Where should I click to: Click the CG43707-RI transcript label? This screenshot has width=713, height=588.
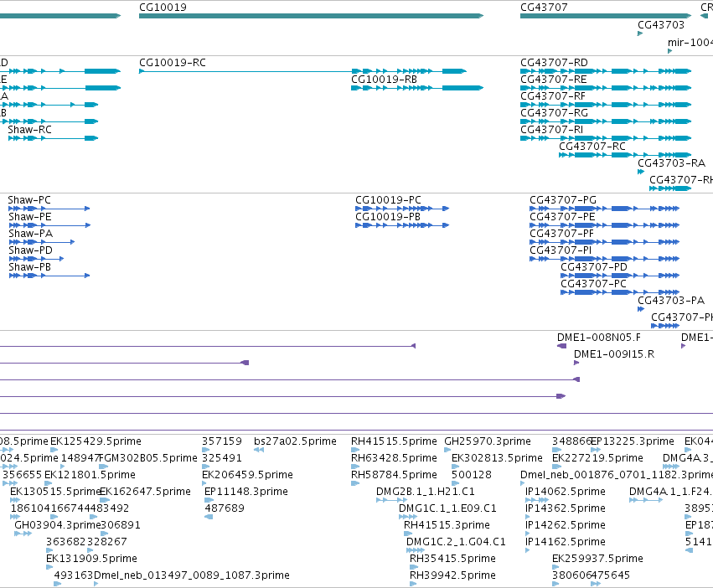tap(551, 130)
